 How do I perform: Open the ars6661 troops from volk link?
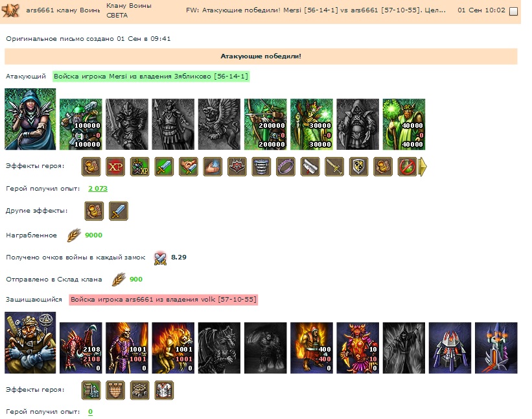point(163,300)
